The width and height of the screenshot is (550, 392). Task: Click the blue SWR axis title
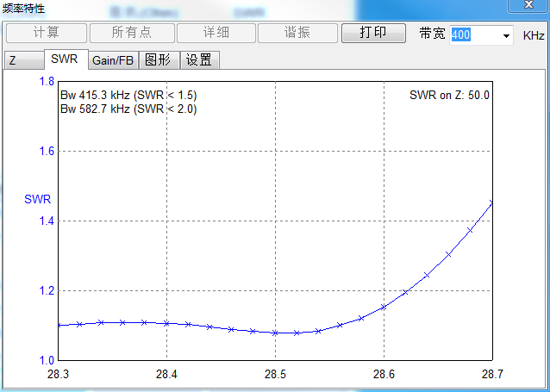pos(38,199)
